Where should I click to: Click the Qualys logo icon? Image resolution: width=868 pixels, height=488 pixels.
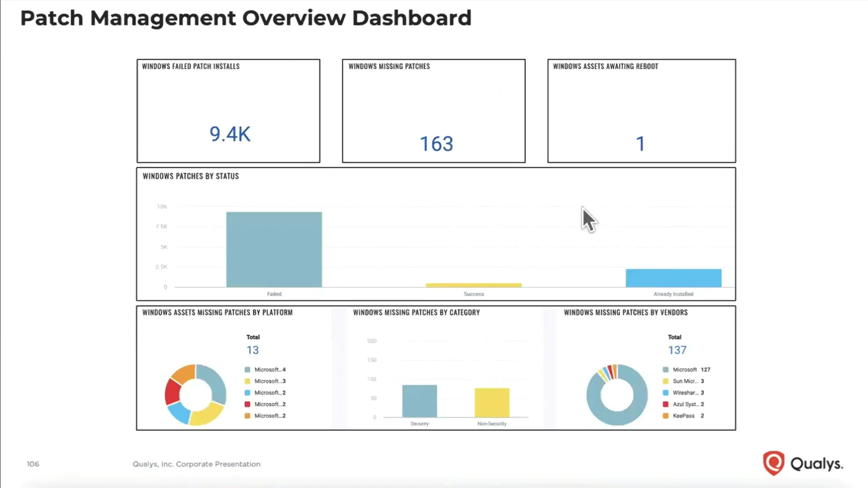point(774,463)
